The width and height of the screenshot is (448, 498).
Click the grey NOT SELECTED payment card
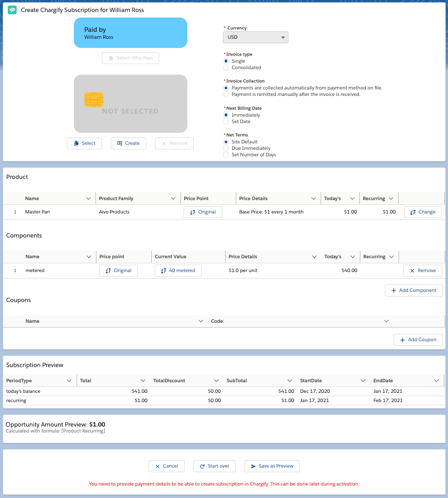[x=130, y=104]
